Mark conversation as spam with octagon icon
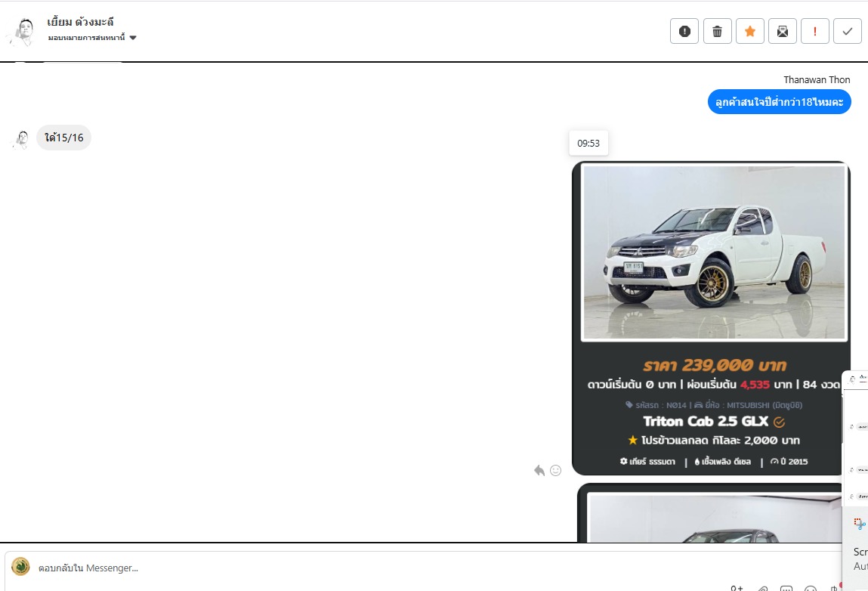The width and height of the screenshot is (868, 591). (684, 31)
